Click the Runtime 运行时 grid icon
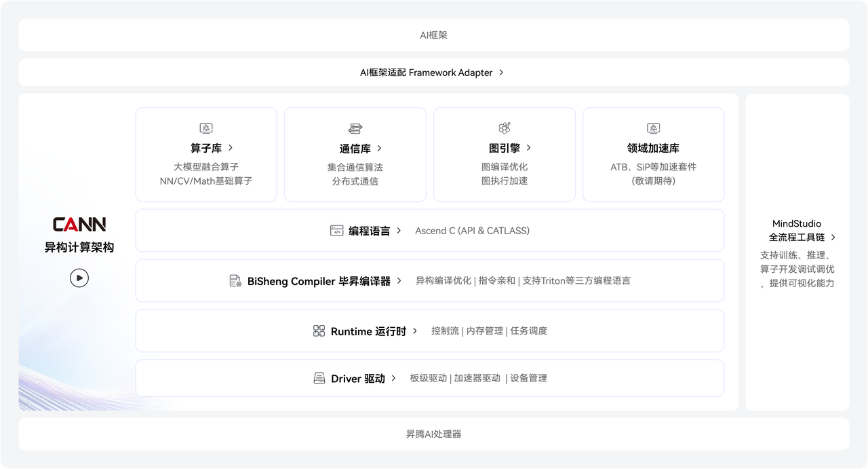Screen dimensions: 868x469 (x=319, y=331)
